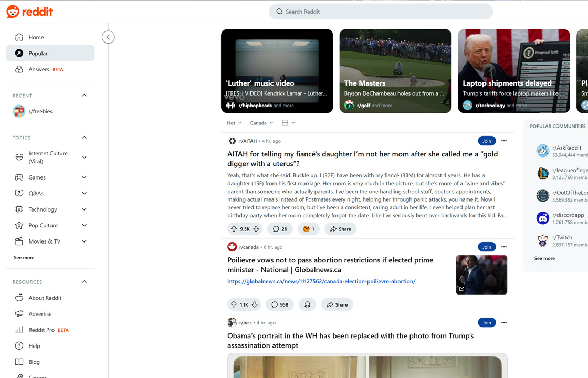588x378 pixels.
Task: Click the r/golf avatar on Masters card
Action: click(349, 106)
